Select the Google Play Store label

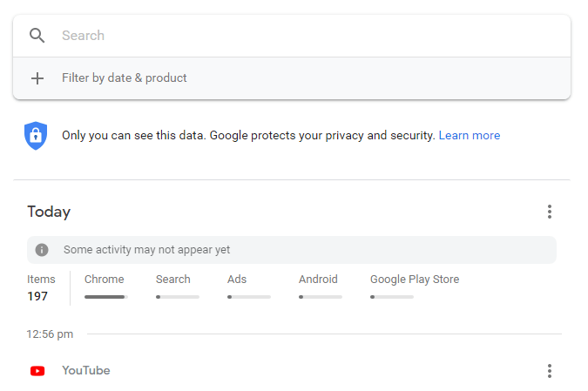tap(415, 280)
